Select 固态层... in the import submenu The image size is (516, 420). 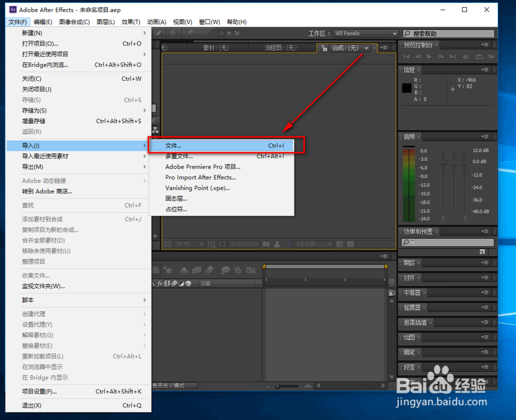coord(221,199)
